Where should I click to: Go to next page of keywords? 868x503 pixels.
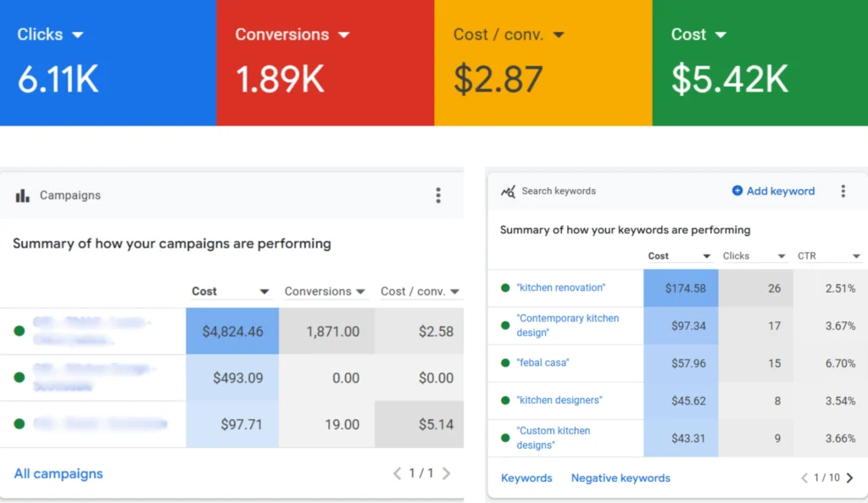(850, 478)
